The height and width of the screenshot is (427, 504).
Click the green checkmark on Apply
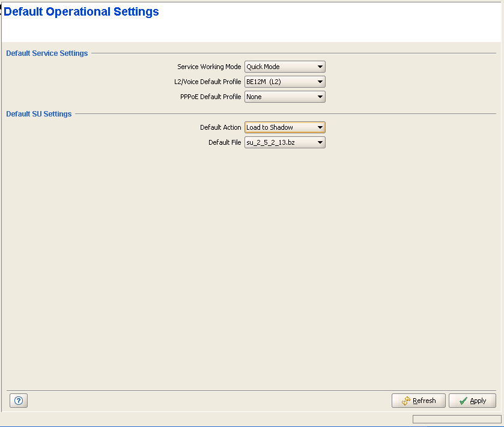(463, 401)
